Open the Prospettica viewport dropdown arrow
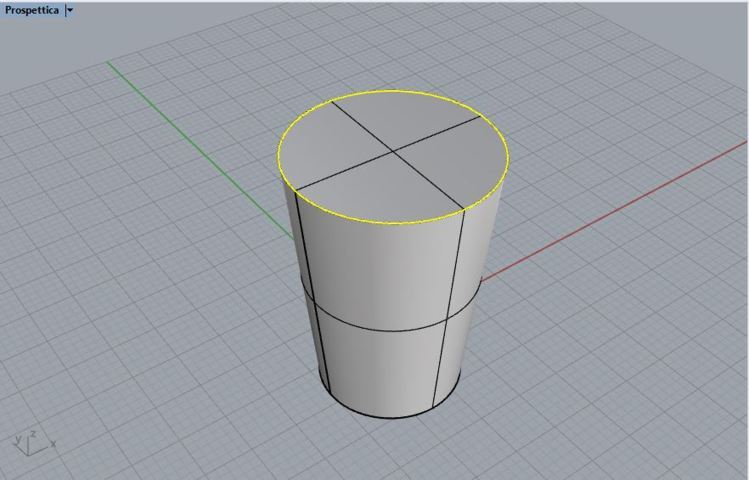 (x=70, y=10)
